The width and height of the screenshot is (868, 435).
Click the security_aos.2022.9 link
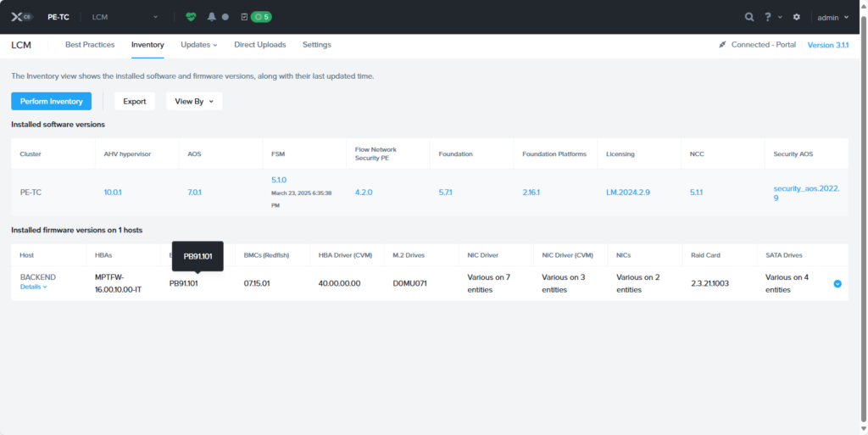coord(807,192)
